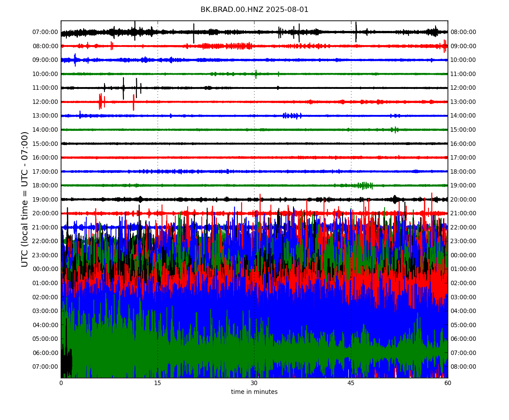Click left-axis label 21:00:00

[x=46, y=227]
